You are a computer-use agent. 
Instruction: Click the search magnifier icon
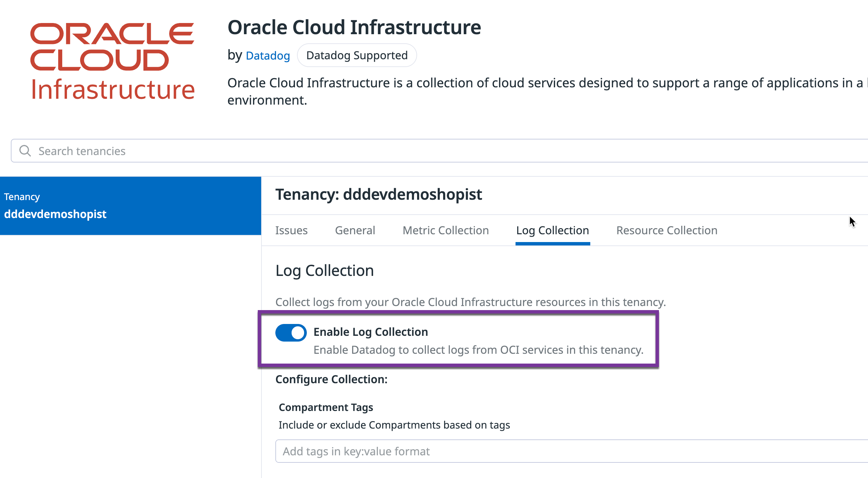click(x=25, y=151)
